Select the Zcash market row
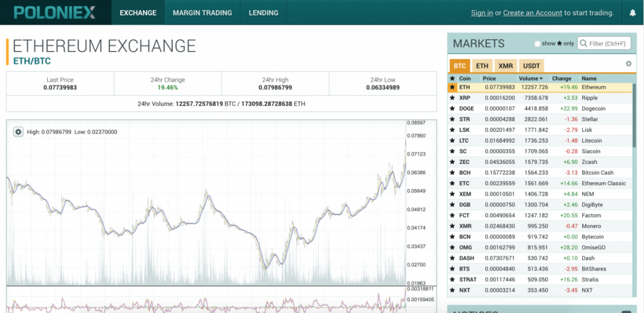 pyautogui.click(x=539, y=162)
